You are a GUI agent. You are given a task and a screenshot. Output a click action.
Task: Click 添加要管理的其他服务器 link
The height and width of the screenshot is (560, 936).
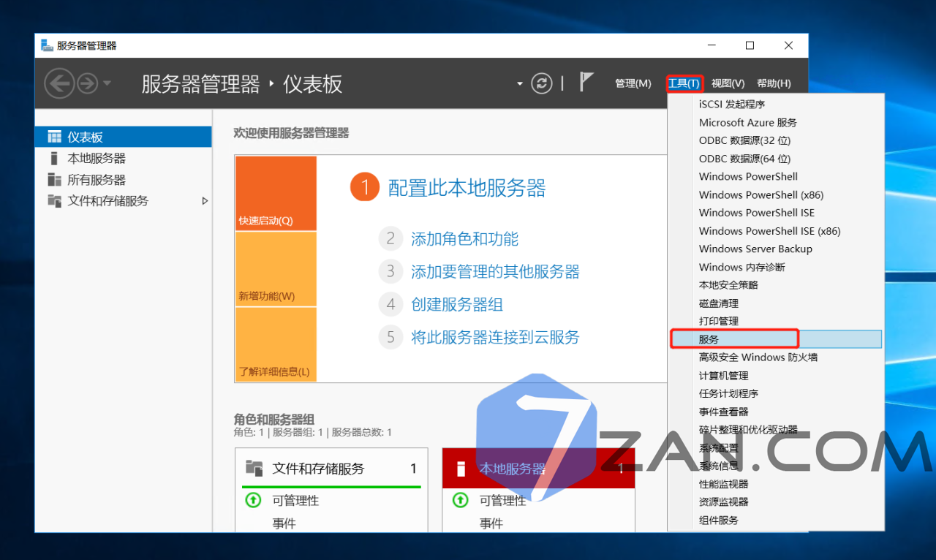pyautogui.click(x=495, y=271)
